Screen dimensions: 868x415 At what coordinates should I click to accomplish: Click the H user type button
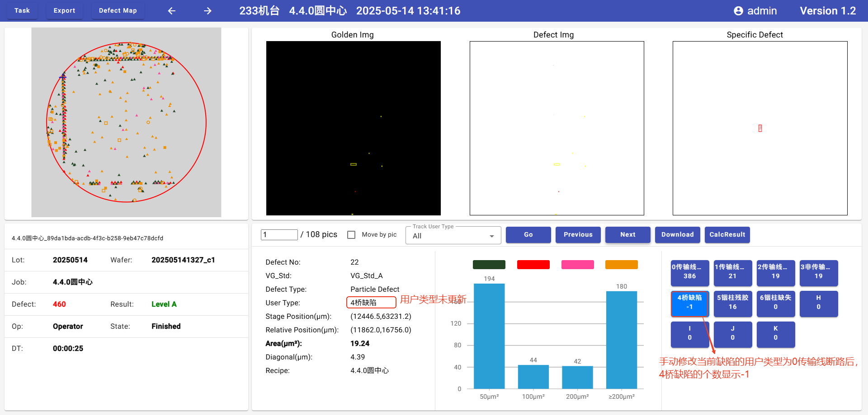click(818, 303)
